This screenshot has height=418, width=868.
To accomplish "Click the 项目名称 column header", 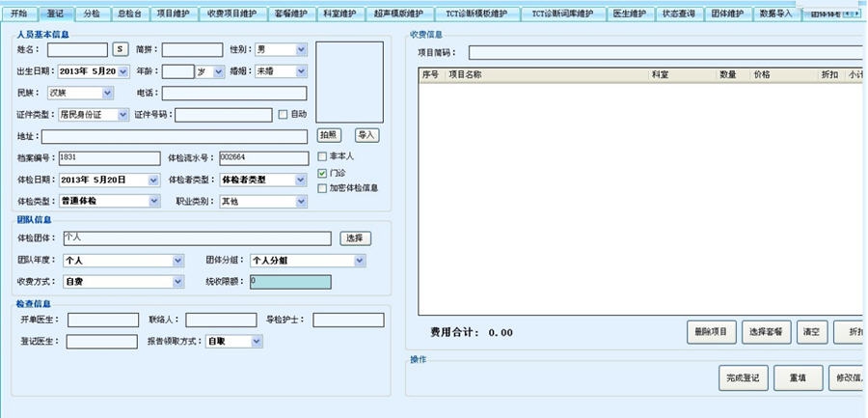I will pyautogui.click(x=547, y=75).
